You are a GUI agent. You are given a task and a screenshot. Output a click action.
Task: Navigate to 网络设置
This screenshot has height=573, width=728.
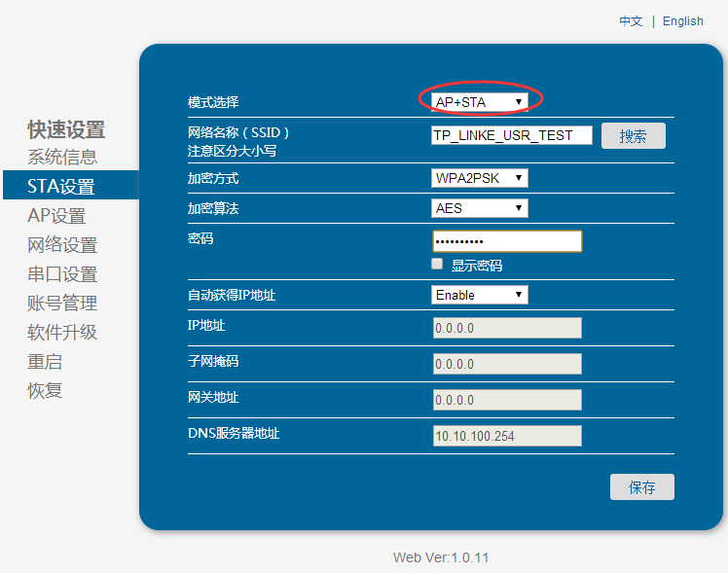click(62, 245)
